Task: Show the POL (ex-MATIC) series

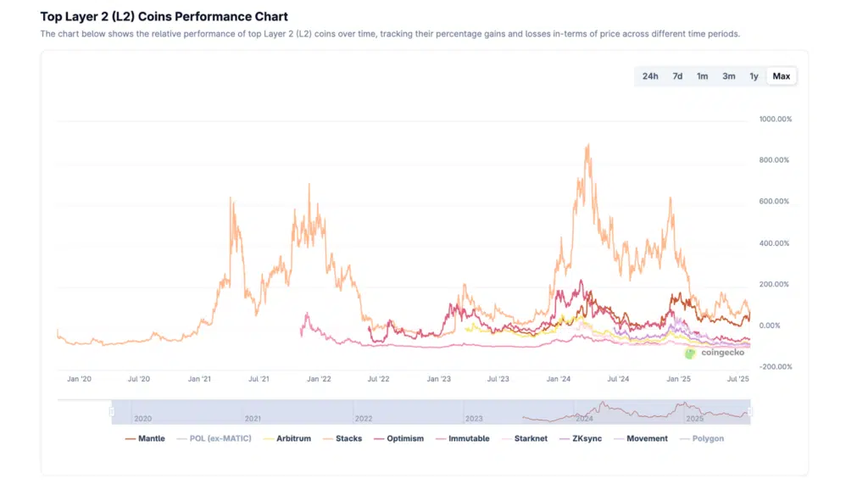Action: (x=214, y=439)
